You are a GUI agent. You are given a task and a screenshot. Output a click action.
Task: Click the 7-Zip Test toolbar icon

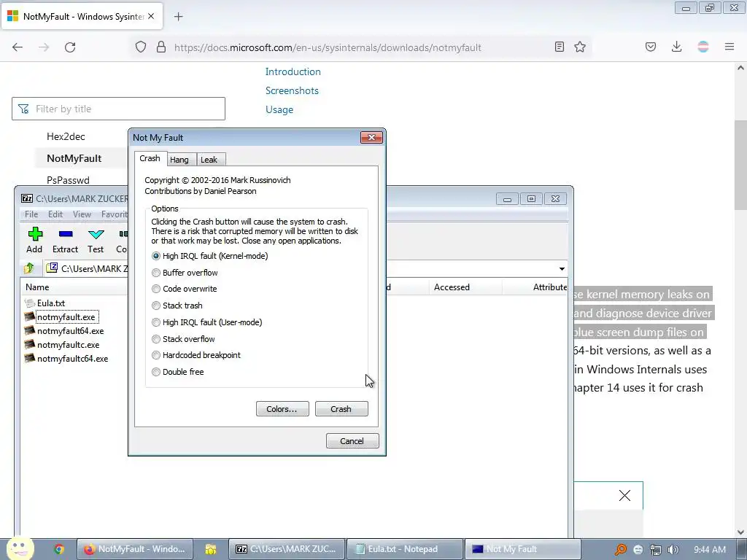point(96,240)
